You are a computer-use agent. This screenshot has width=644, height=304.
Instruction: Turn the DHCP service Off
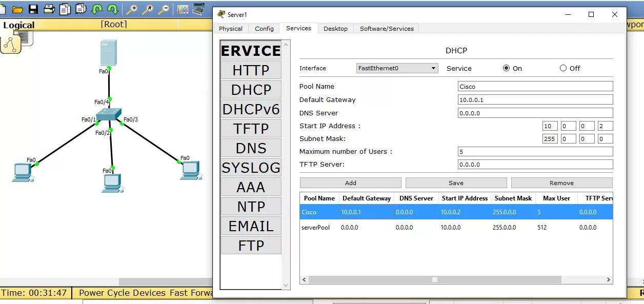562,68
